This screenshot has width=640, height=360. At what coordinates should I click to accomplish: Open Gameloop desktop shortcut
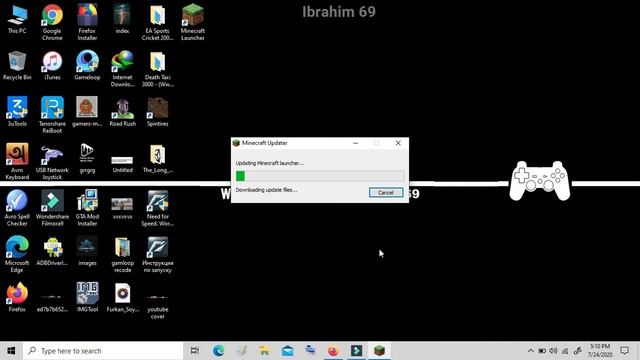coord(87,66)
